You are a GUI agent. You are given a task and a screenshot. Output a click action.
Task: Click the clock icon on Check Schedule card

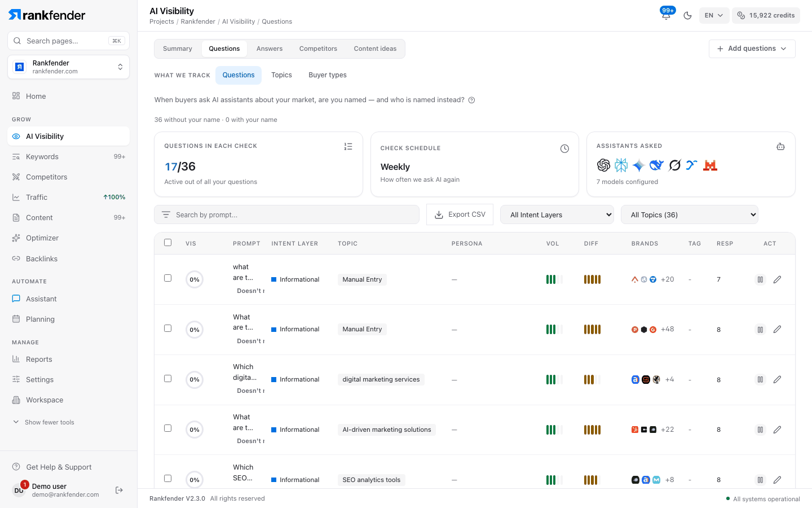[x=564, y=148]
